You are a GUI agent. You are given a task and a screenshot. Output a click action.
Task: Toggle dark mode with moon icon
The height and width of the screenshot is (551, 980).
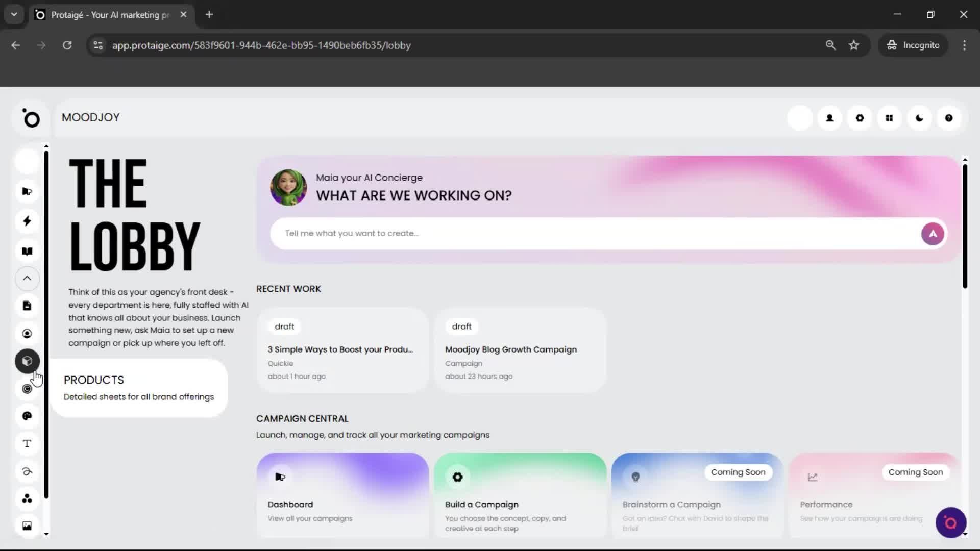[919, 118]
